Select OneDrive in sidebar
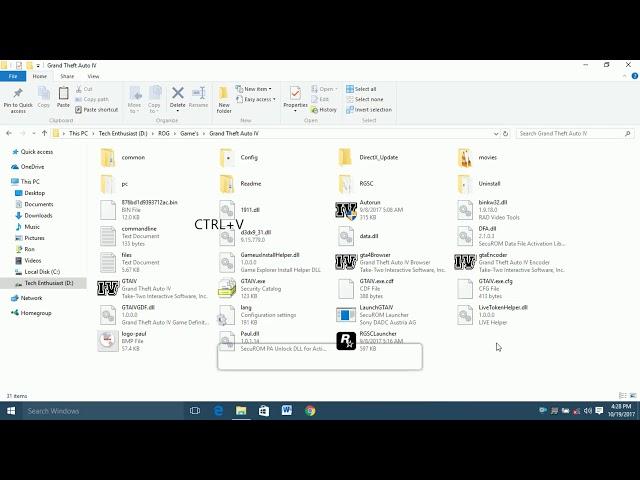The height and width of the screenshot is (480, 640). click(32, 167)
